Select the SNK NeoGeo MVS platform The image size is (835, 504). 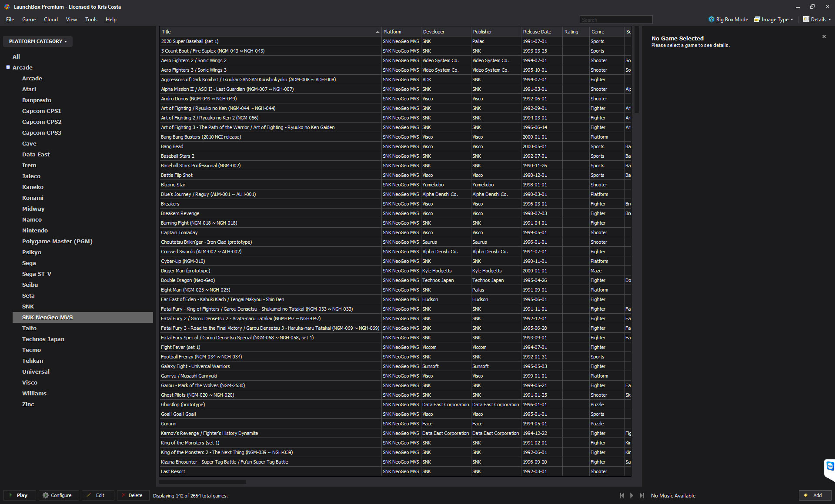click(83, 317)
